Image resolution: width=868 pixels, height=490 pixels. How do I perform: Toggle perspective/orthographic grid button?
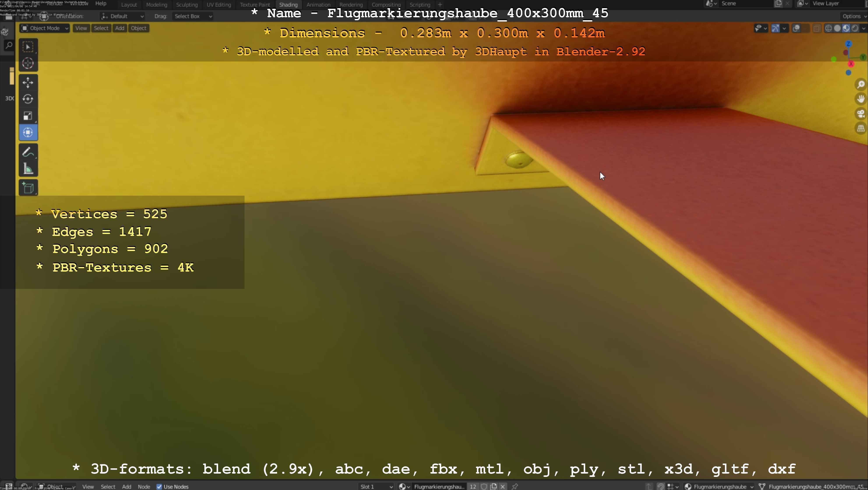(x=861, y=128)
